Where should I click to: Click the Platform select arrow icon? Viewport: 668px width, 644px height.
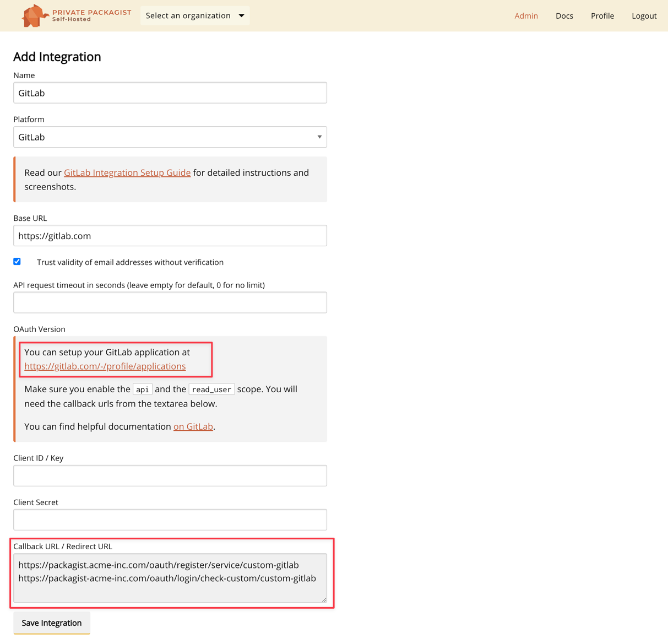pyautogui.click(x=319, y=137)
